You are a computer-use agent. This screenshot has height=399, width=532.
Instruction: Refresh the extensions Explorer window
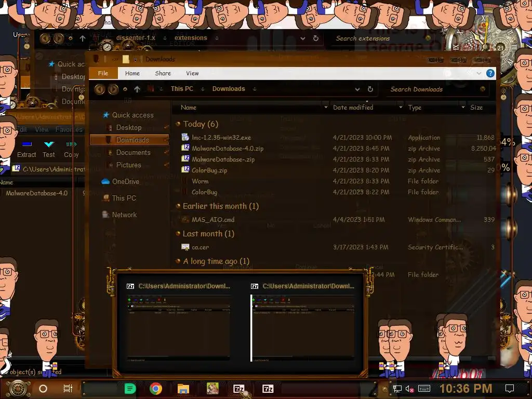[x=316, y=38]
